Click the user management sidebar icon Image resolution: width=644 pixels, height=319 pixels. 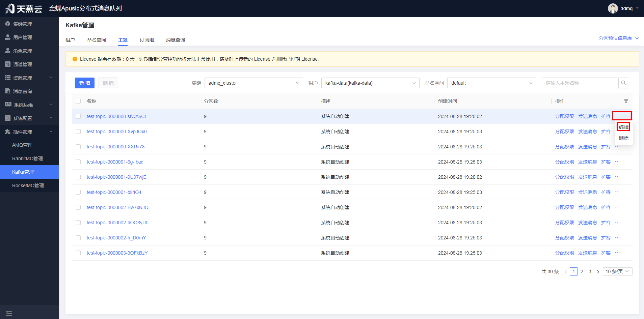click(8, 37)
